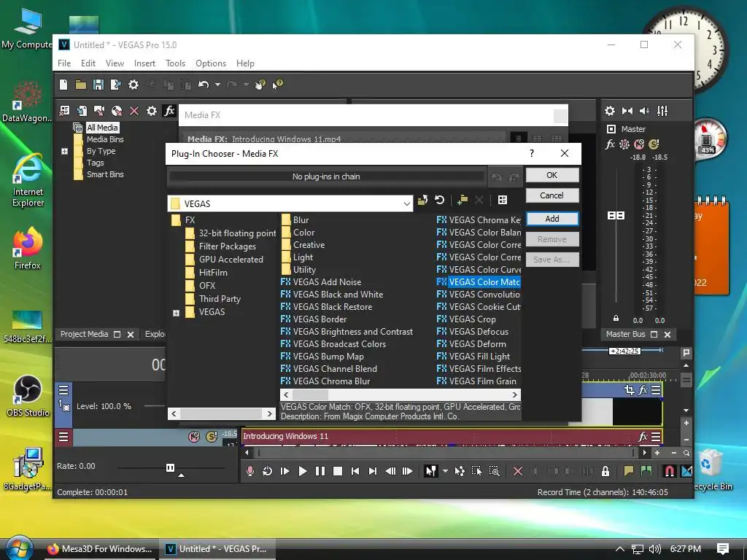Viewport: 747px width, 560px height.
Task: Select VEGAS Add Noise plug-in
Action: tap(327, 282)
